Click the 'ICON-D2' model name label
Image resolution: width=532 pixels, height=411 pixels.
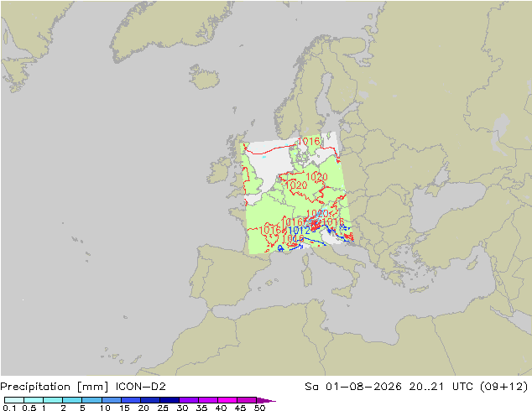[x=140, y=387]
